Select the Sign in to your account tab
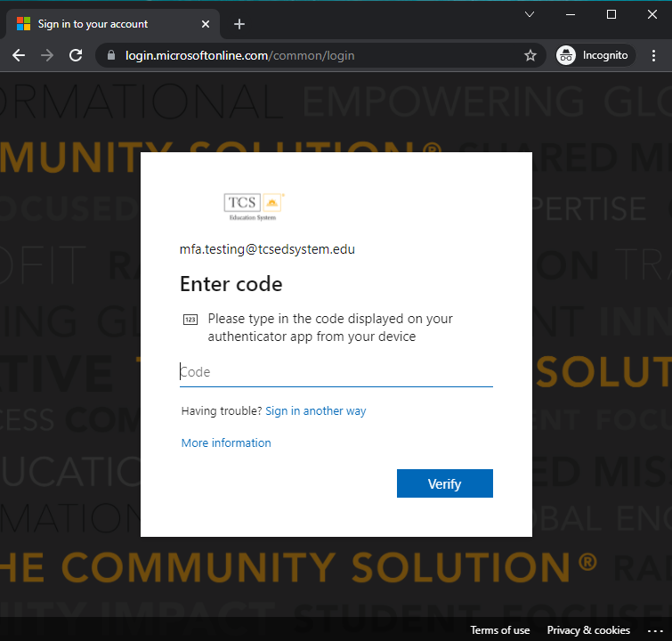 pos(113,24)
